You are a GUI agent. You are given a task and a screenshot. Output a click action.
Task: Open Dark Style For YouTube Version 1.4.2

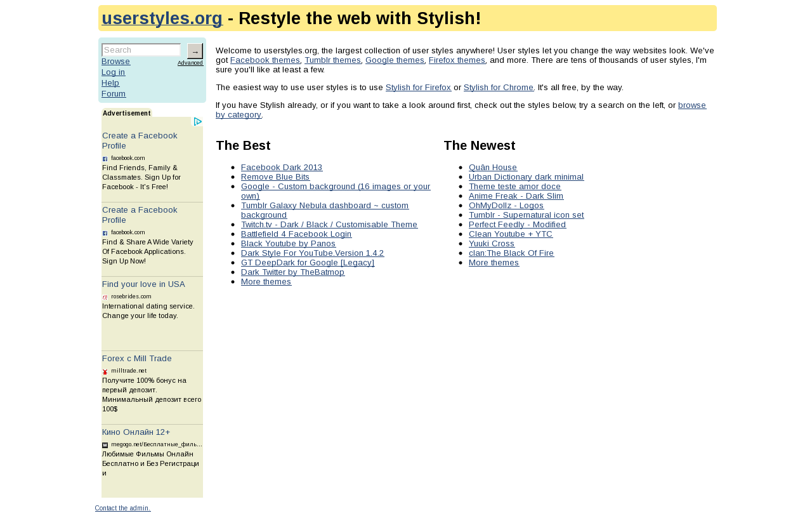click(313, 253)
